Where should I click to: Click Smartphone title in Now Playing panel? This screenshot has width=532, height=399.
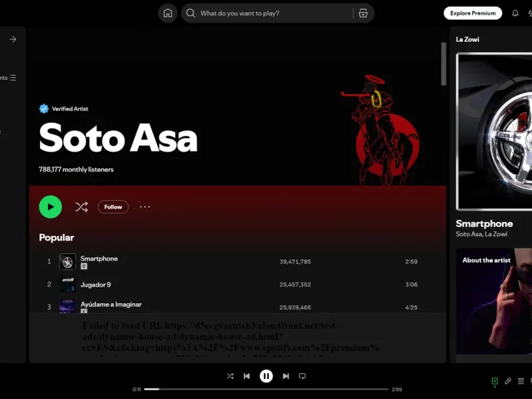(484, 223)
